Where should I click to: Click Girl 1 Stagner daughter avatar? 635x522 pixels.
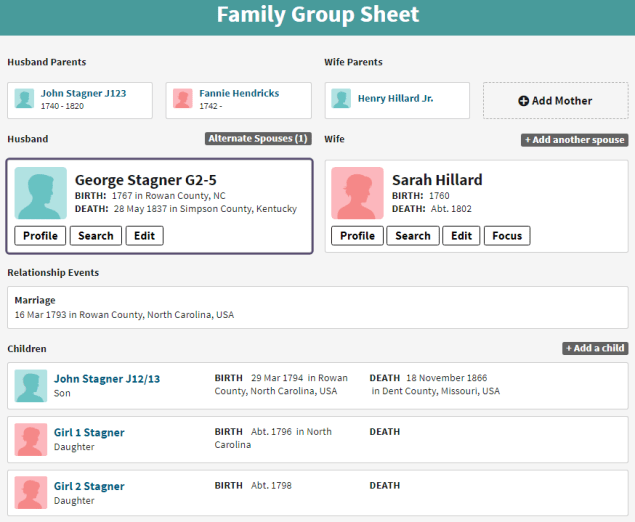(x=31, y=439)
